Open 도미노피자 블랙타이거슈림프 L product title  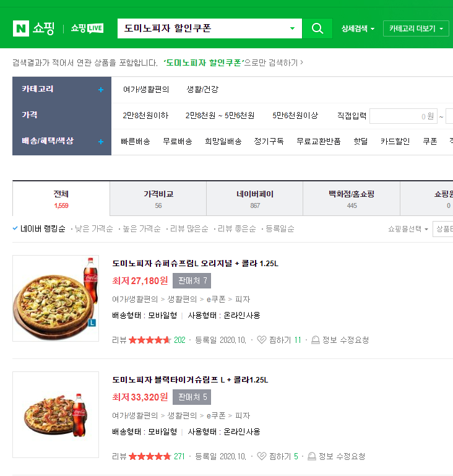(190, 379)
